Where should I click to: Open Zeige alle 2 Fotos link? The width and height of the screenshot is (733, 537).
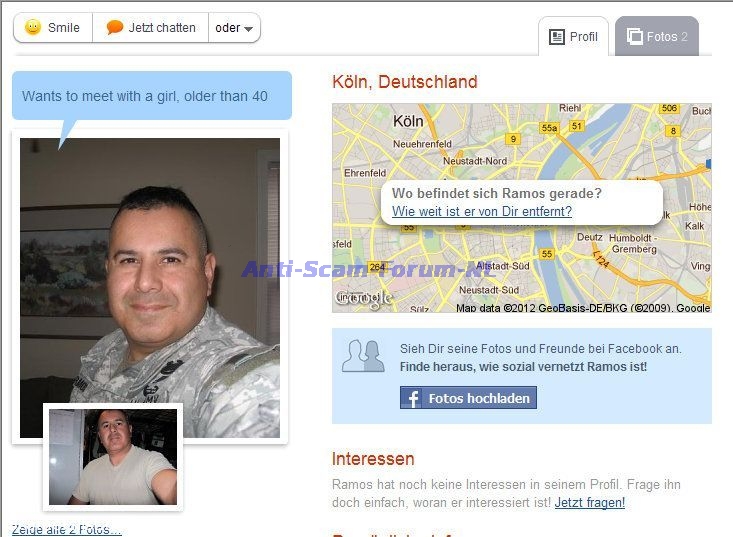pyautogui.click(x=66, y=530)
